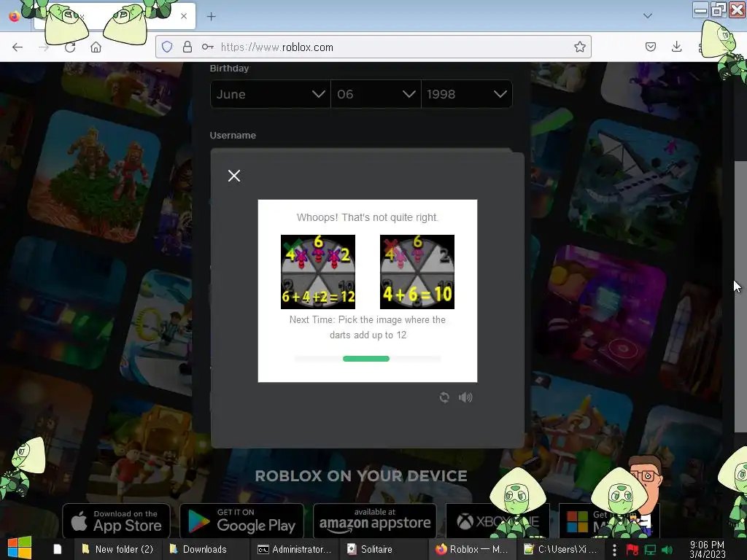
Task: Open the browser downloads arrow icon
Action: point(676,47)
